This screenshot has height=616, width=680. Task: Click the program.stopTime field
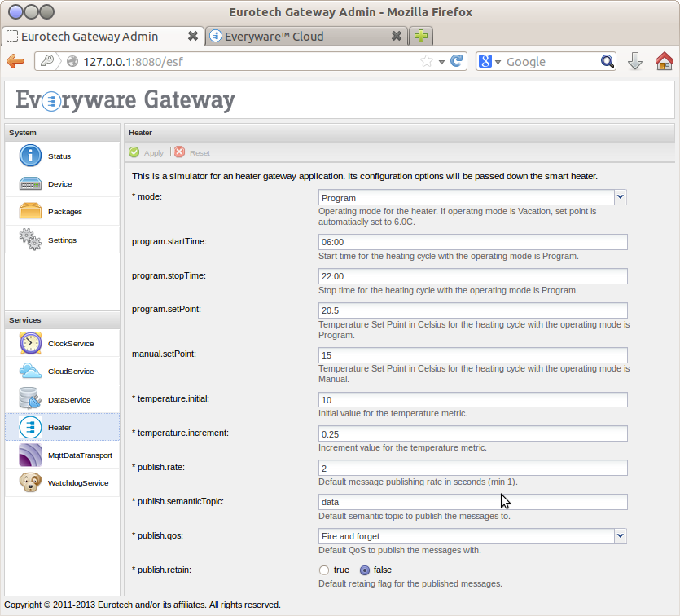click(472, 276)
